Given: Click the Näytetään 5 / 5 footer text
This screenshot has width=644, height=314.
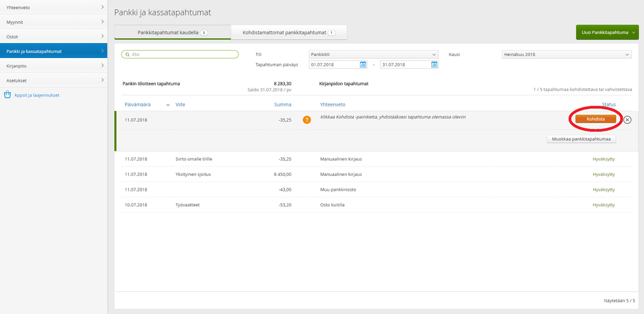Looking at the screenshot, I should (620, 300).
